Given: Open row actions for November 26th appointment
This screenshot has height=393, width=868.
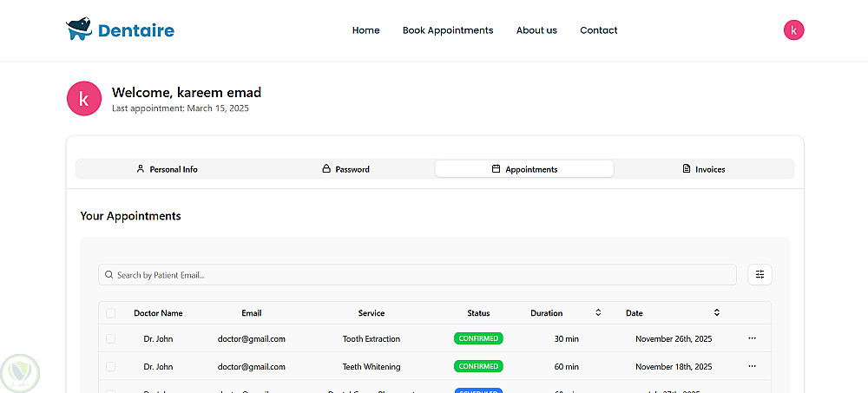Looking at the screenshot, I should tap(752, 338).
